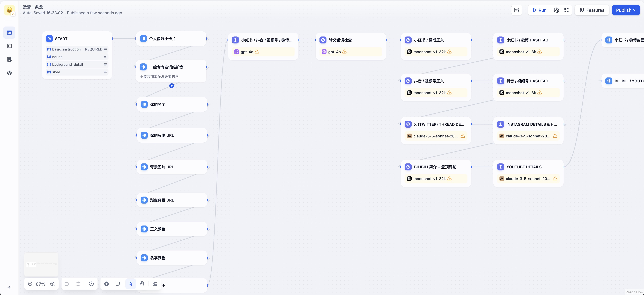Screen dimensions: 644x295
Task: Open the 87% zoom level menu
Action: click(x=40, y=284)
